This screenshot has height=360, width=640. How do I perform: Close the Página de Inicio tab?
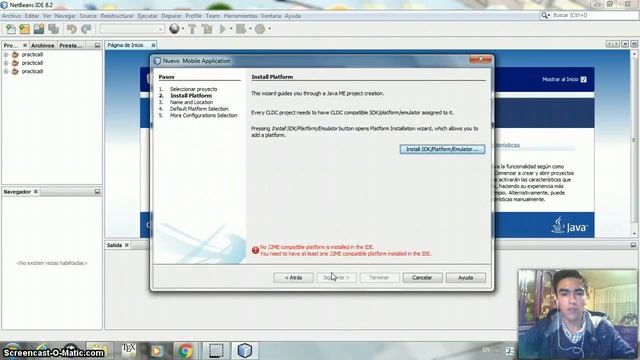coord(153,45)
